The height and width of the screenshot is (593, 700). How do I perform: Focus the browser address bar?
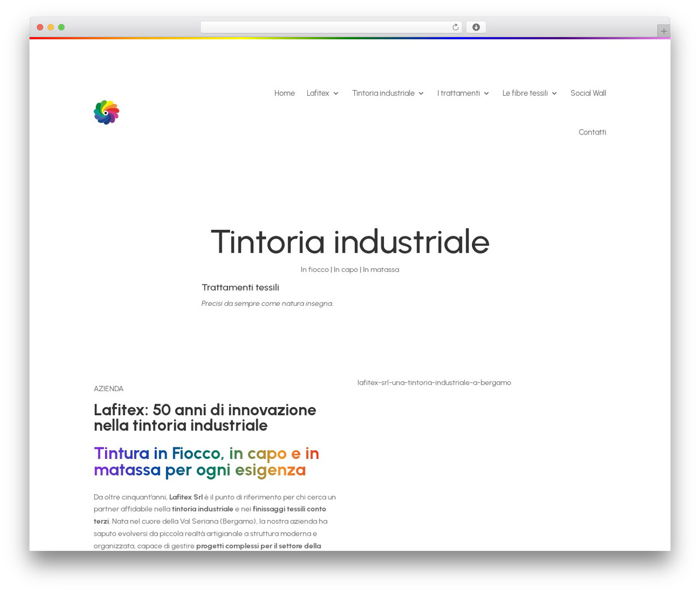[x=331, y=27]
